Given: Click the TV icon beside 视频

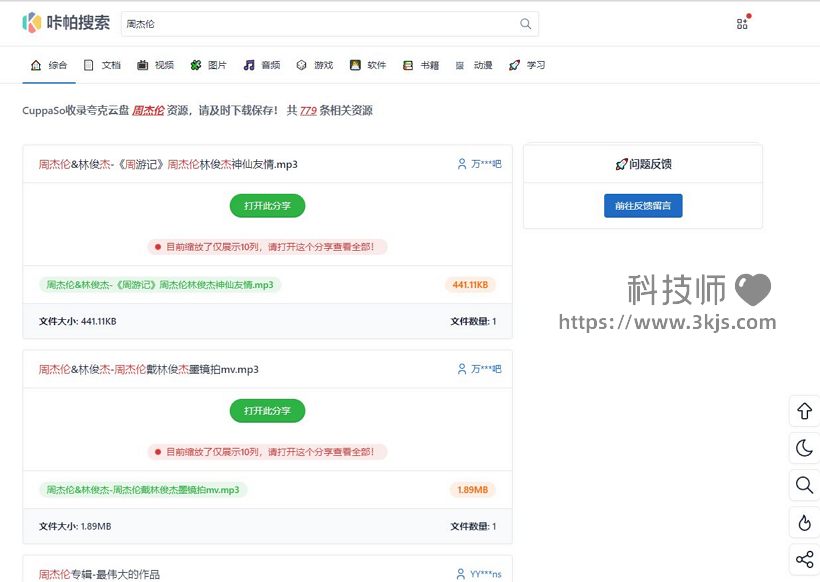Looking at the screenshot, I should (142, 65).
